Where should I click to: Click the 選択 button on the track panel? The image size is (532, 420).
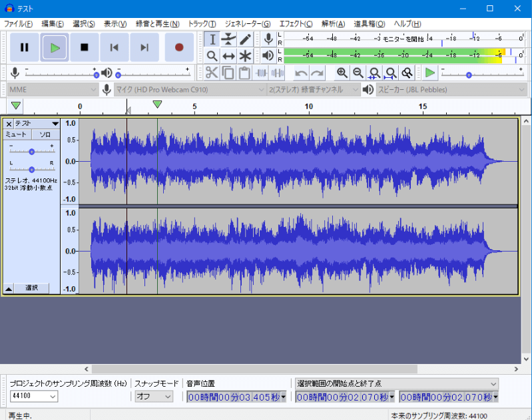(x=31, y=288)
